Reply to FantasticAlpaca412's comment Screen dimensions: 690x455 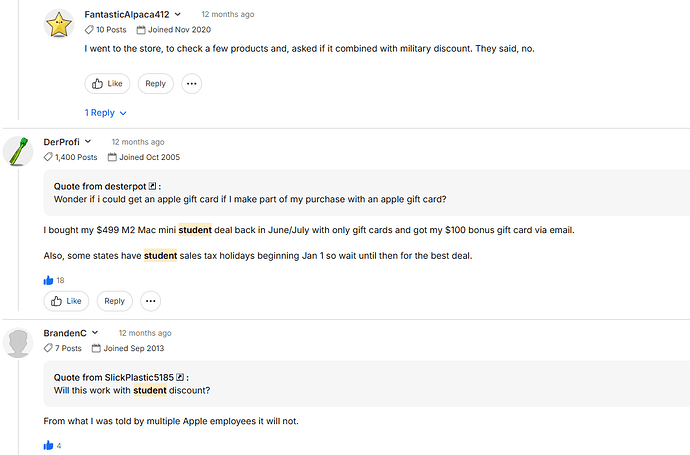pos(156,84)
